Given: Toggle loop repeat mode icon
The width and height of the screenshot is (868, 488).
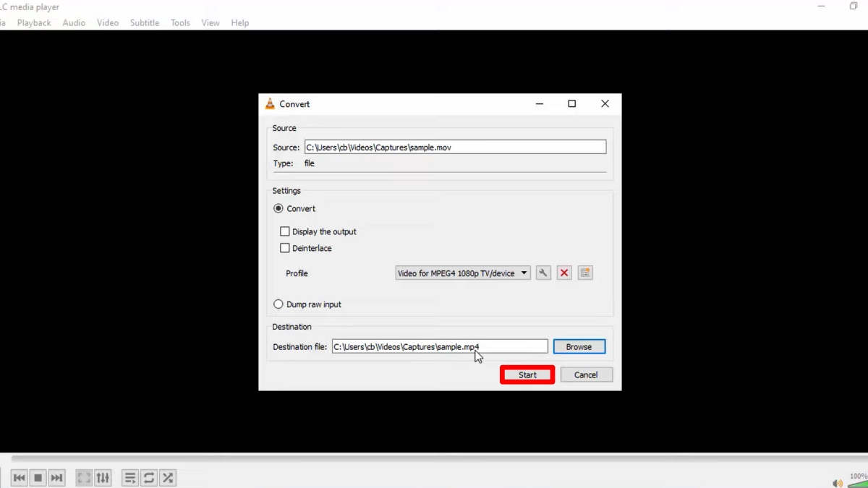Looking at the screenshot, I should tap(148, 478).
